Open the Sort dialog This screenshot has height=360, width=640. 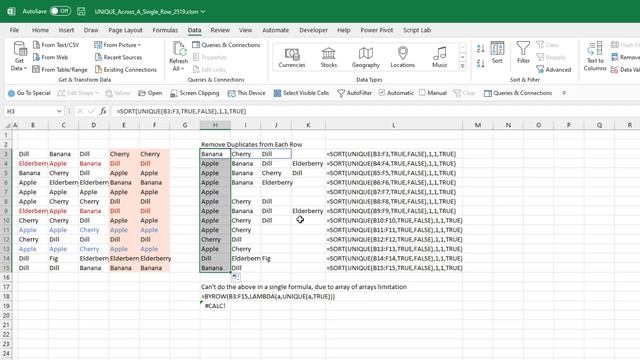(497, 53)
